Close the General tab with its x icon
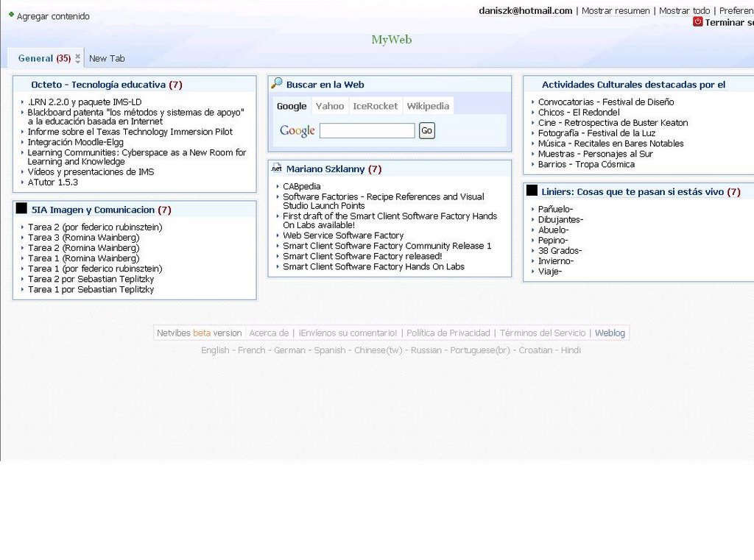Screen dimensions: 754x560 pyautogui.click(x=77, y=56)
